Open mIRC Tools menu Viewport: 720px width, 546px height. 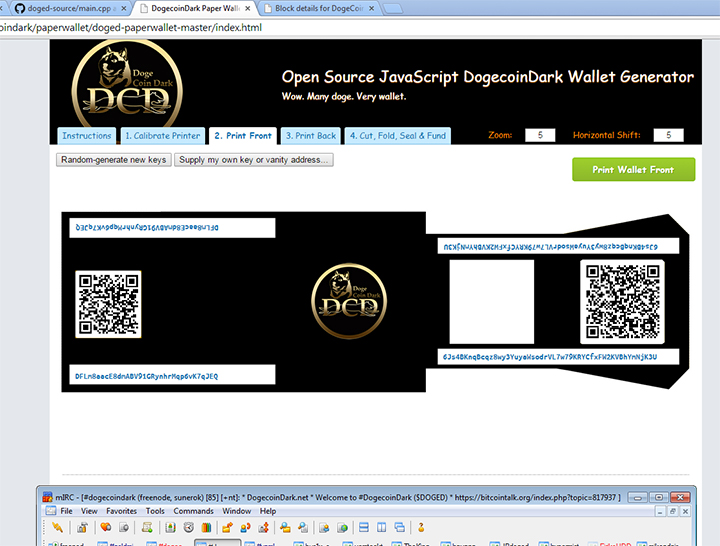(x=155, y=511)
